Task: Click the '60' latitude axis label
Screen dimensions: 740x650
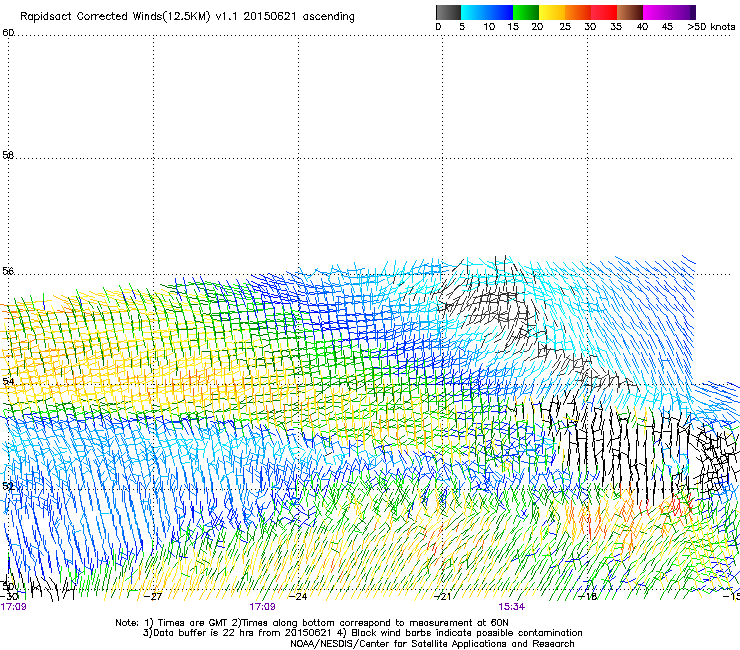Action: click(x=8, y=33)
